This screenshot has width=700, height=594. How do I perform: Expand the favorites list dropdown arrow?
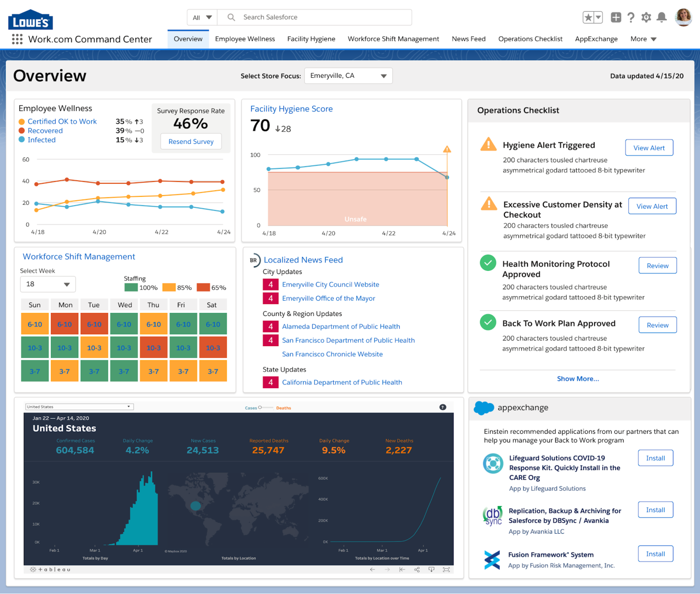point(598,17)
